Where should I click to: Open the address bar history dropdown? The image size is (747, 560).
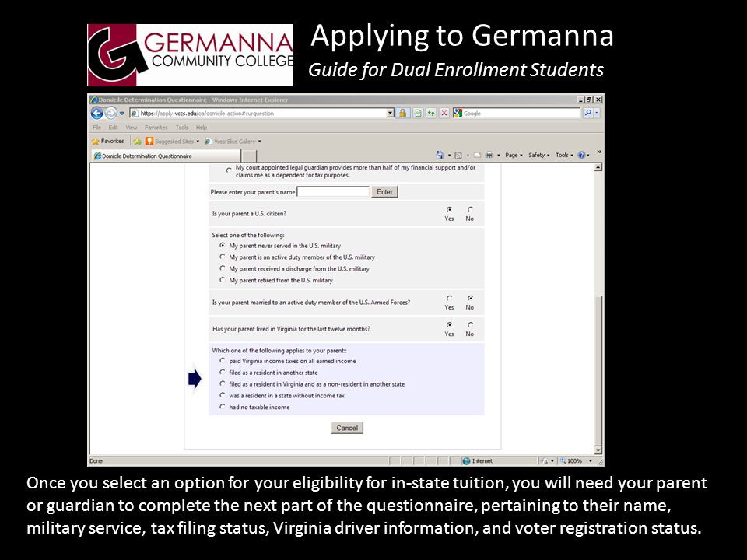coord(390,114)
